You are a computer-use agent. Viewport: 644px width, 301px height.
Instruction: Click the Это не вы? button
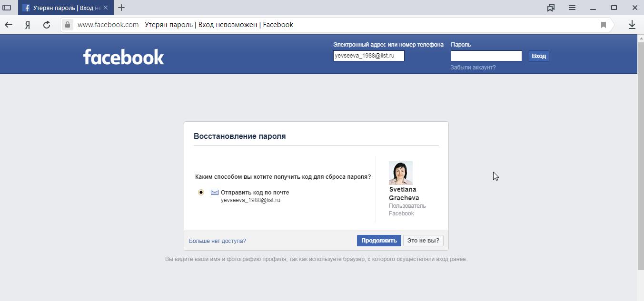point(423,241)
